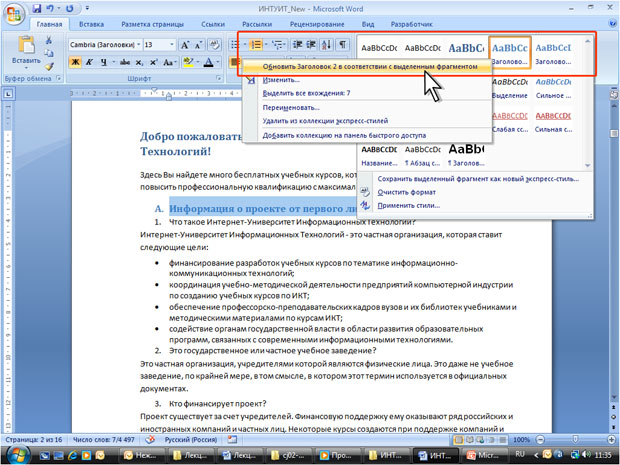
Task: Toggle Italic (К) formatting
Action: click(x=89, y=62)
